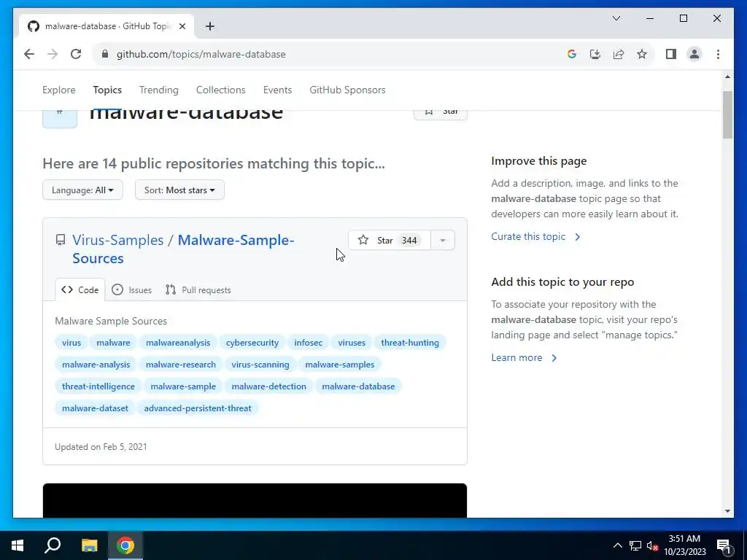
Task: Open the Virus-Samples owner link
Action: [x=117, y=240]
